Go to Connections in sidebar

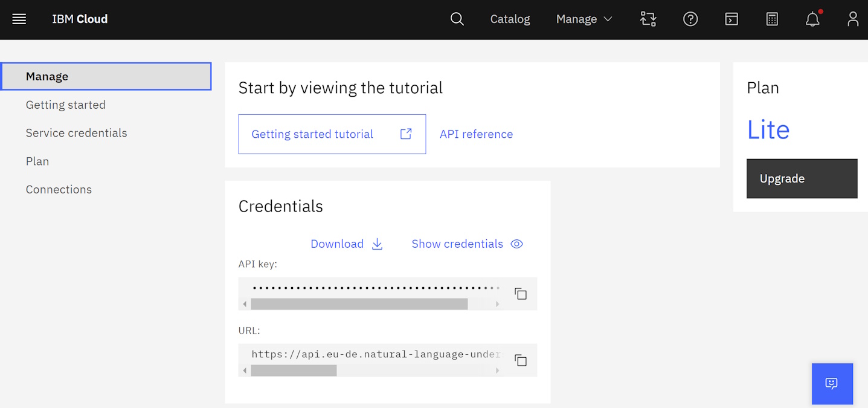59,189
